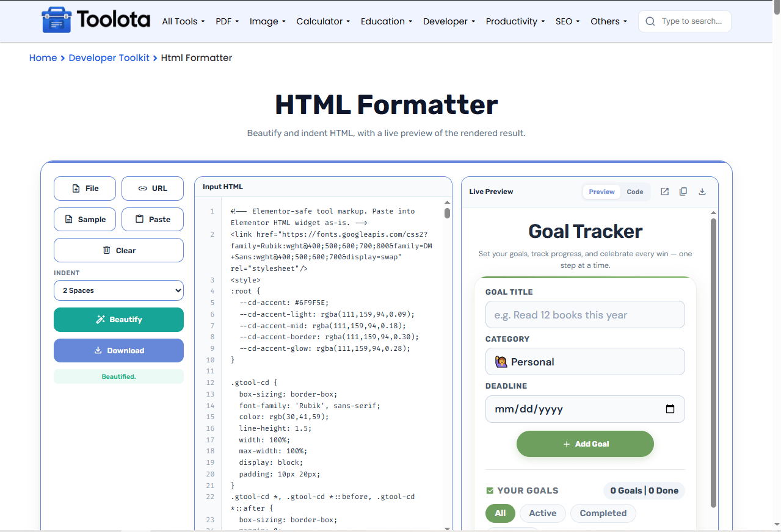Click the 'Html Formatter' breadcrumb text
781x532 pixels.
pyautogui.click(x=197, y=58)
